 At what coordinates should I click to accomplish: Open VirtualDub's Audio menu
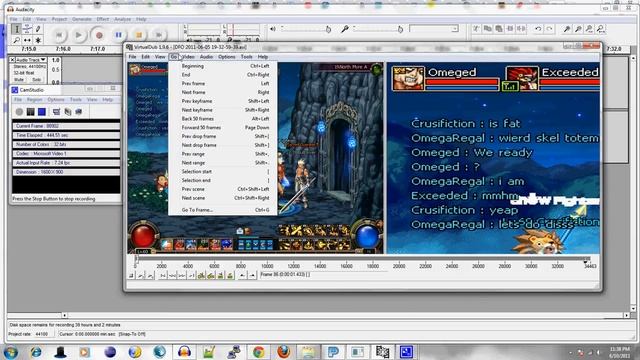206,57
